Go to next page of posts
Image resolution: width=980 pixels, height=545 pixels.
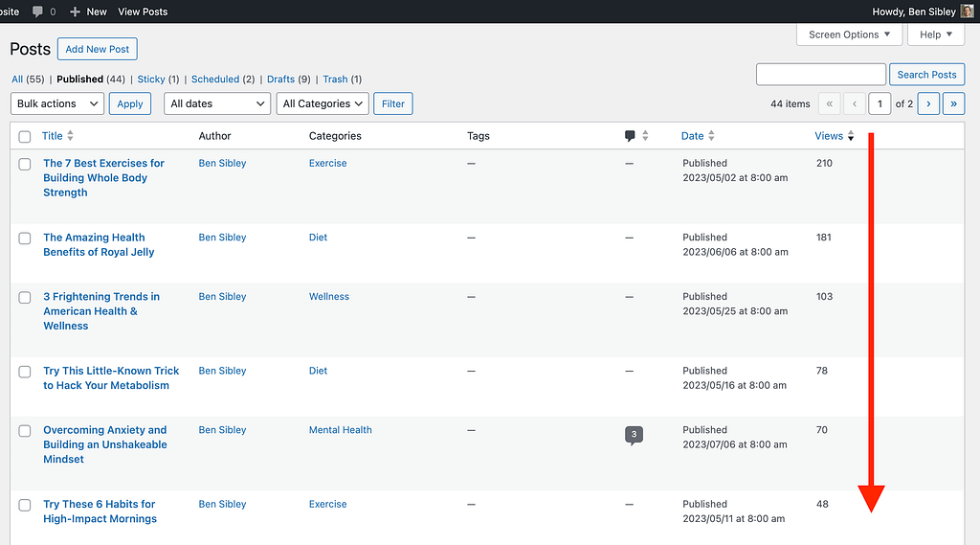tap(928, 103)
